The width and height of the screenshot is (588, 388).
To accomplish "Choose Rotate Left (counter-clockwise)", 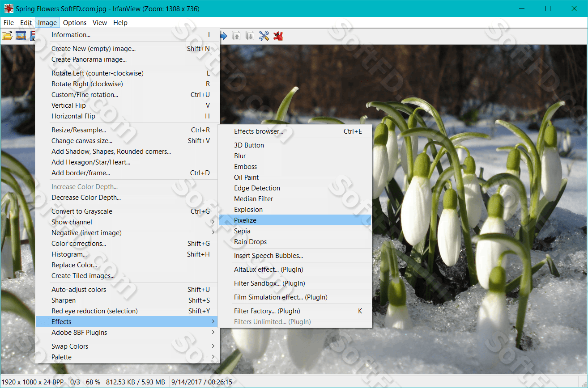I will click(128, 73).
